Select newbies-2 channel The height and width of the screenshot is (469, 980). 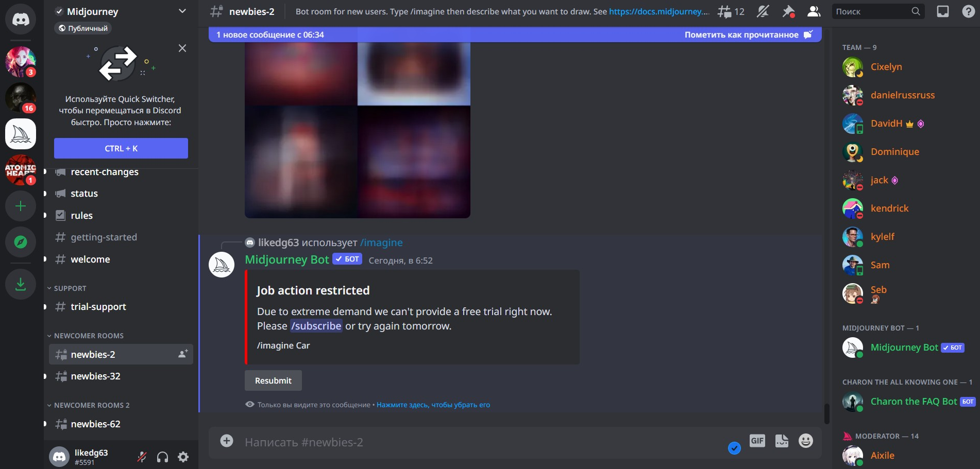click(121, 354)
